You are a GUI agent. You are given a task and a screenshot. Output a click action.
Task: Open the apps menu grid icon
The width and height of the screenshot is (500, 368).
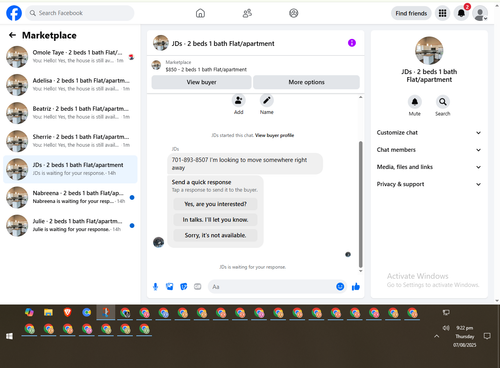tap(442, 13)
